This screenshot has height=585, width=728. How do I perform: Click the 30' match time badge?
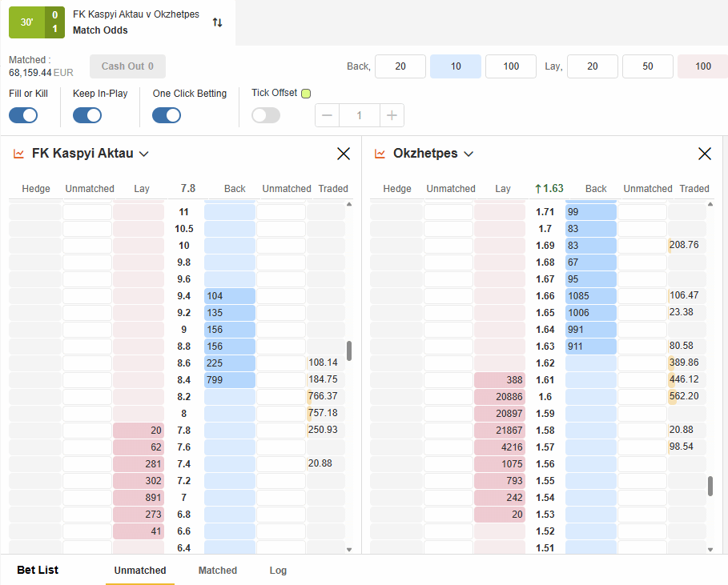[x=27, y=22]
